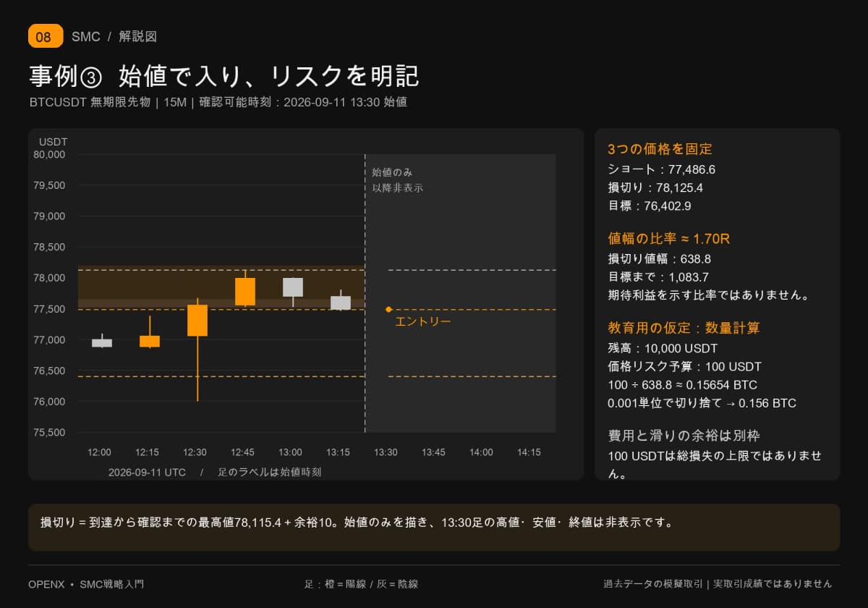Click the SMC / 解説図 breadcrumb text

(114, 36)
